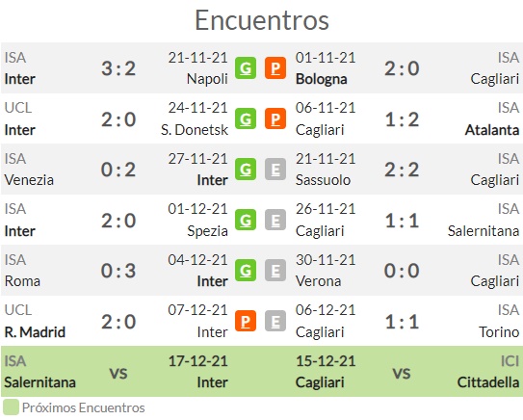
Task: Click the 0:3 Roma vs Inter score
Action: click(x=118, y=271)
